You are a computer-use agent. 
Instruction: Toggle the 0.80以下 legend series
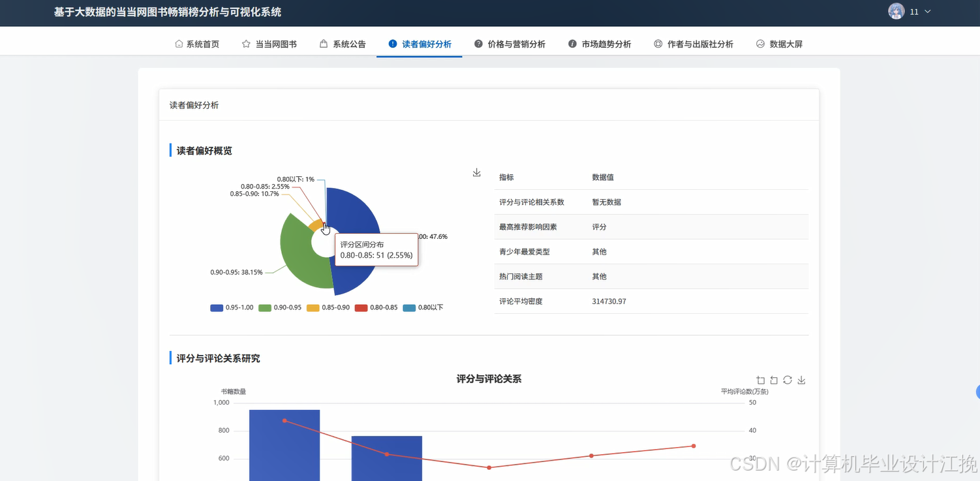pos(423,307)
